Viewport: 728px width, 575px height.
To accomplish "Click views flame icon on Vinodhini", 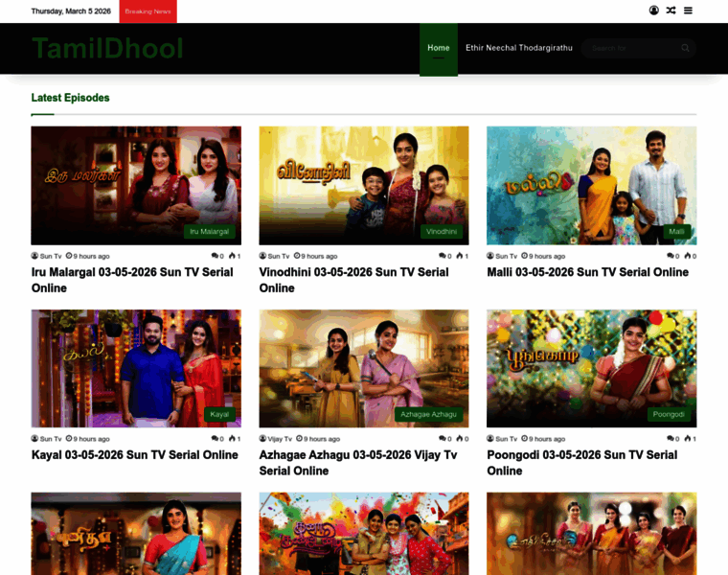I will [460, 256].
